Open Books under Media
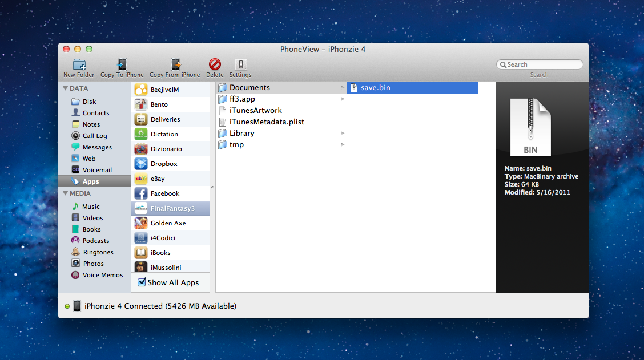This screenshot has height=360, width=644. pyautogui.click(x=94, y=229)
